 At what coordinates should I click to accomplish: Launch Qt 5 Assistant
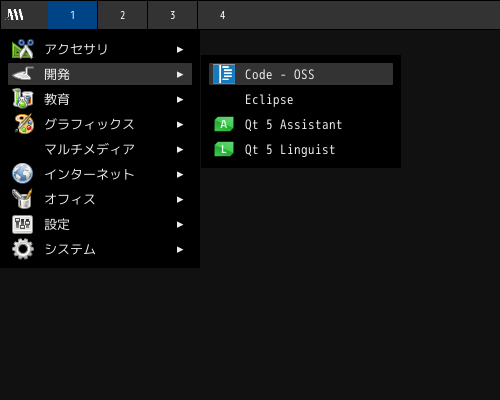(x=301, y=124)
